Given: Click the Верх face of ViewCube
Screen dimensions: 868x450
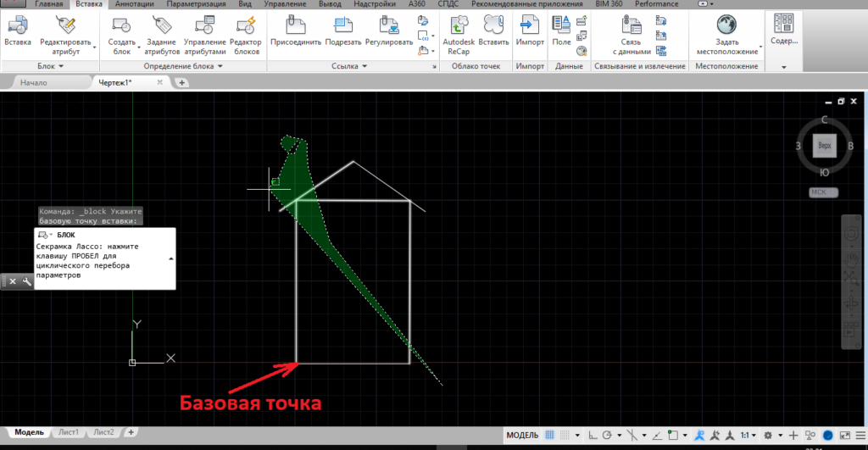Looking at the screenshot, I should (823, 146).
